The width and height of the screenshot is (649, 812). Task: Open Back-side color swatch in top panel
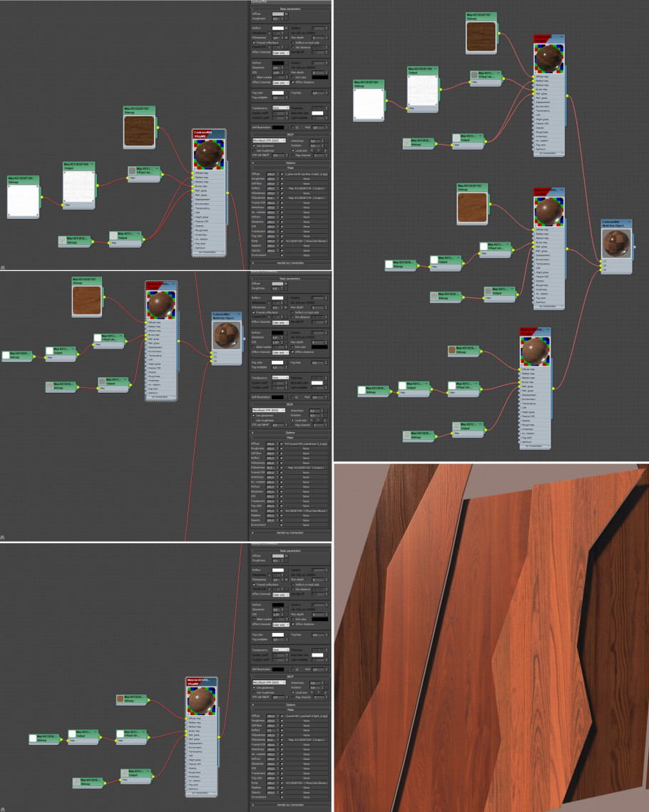[317, 113]
